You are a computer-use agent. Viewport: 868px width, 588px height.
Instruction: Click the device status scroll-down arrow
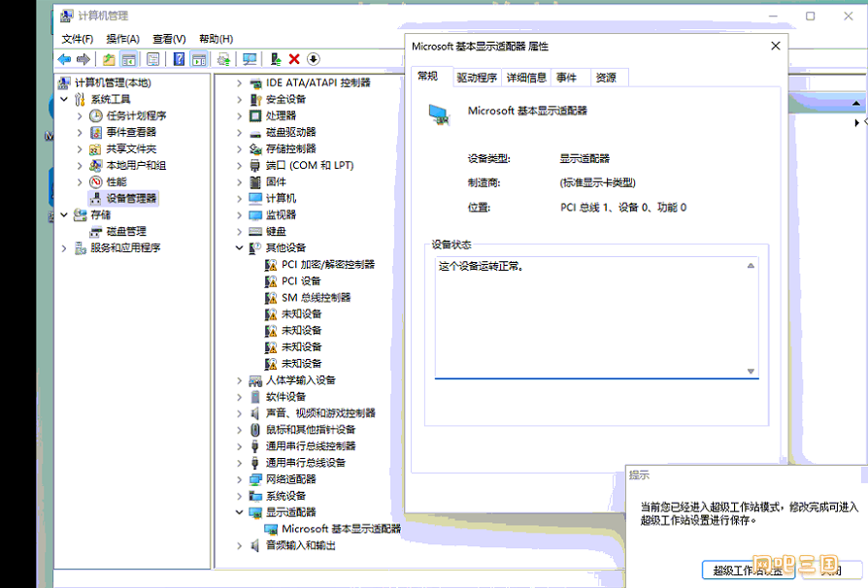point(751,372)
